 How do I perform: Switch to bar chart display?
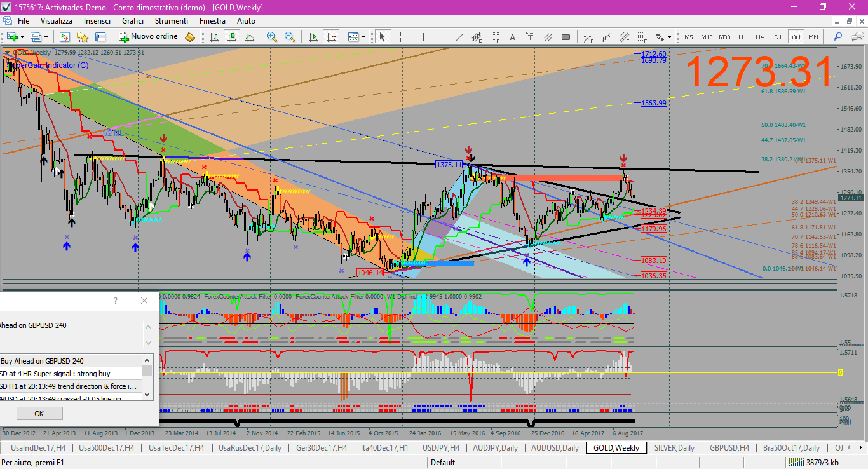pyautogui.click(x=214, y=37)
